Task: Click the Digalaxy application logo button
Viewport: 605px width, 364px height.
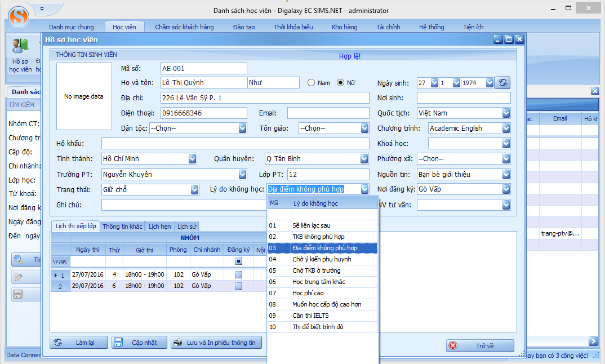Action: (19, 14)
